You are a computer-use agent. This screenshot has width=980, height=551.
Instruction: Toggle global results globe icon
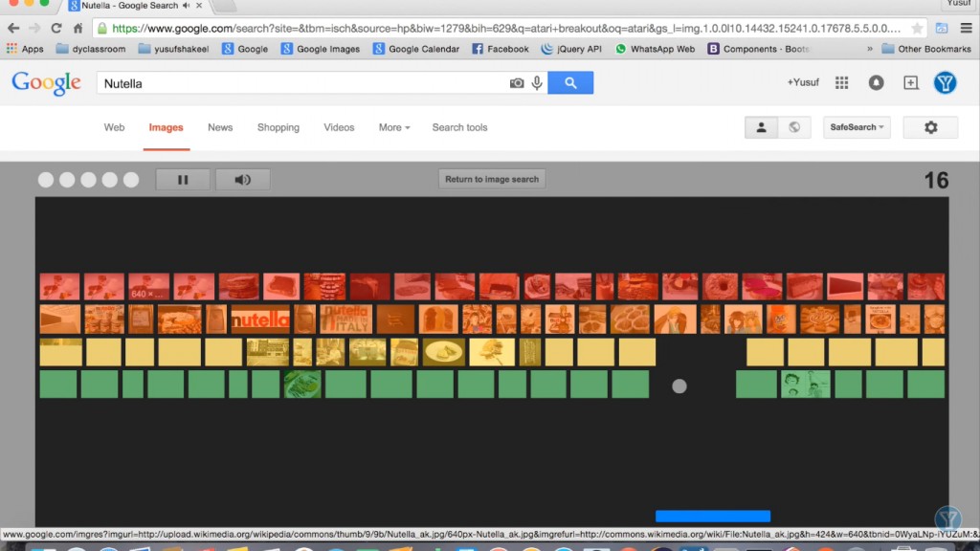point(794,127)
